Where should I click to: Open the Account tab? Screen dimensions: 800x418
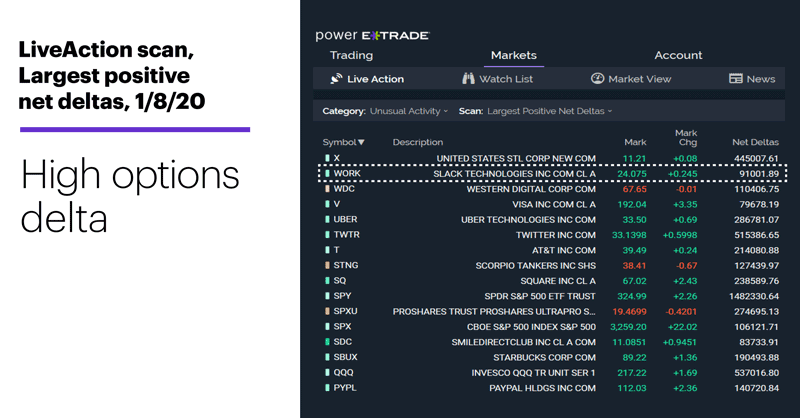678,55
